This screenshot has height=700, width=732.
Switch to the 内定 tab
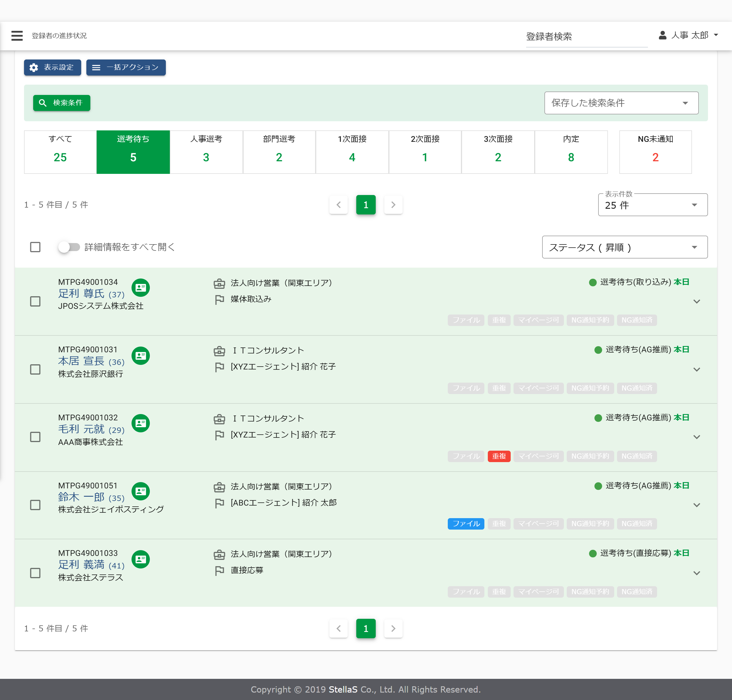tap(571, 152)
